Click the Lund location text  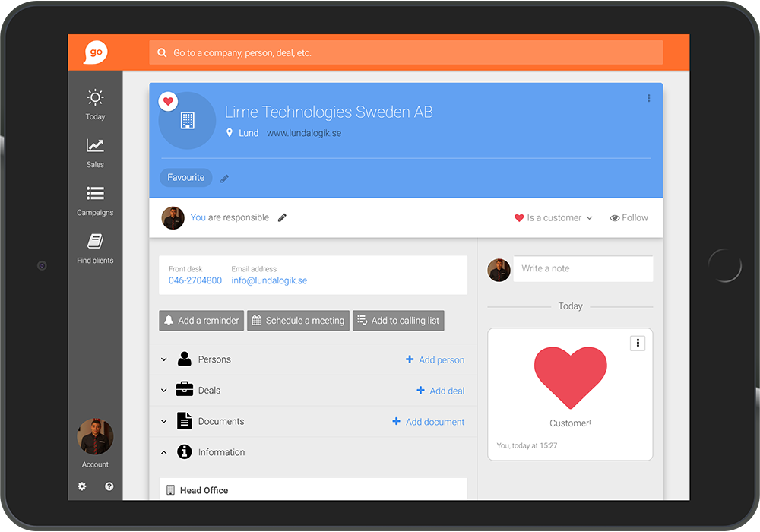tap(249, 133)
